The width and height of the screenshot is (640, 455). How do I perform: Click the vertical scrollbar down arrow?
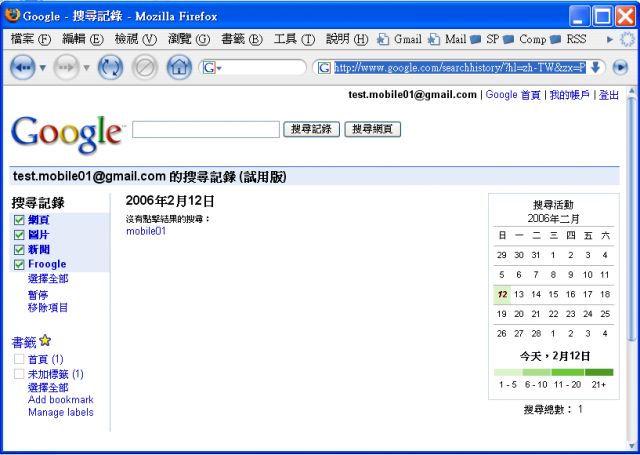(631, 445)
